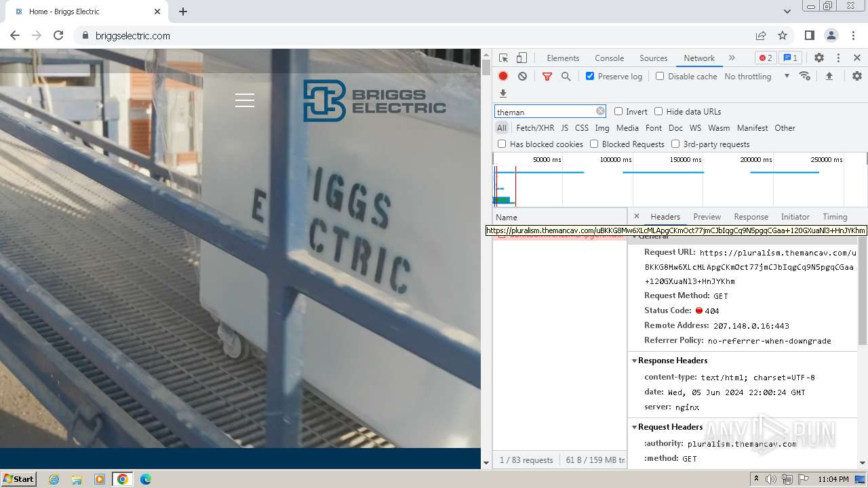Screen dimensions: 868x488
Task: Open the Windows Start menu
Action: coord(18,479)
